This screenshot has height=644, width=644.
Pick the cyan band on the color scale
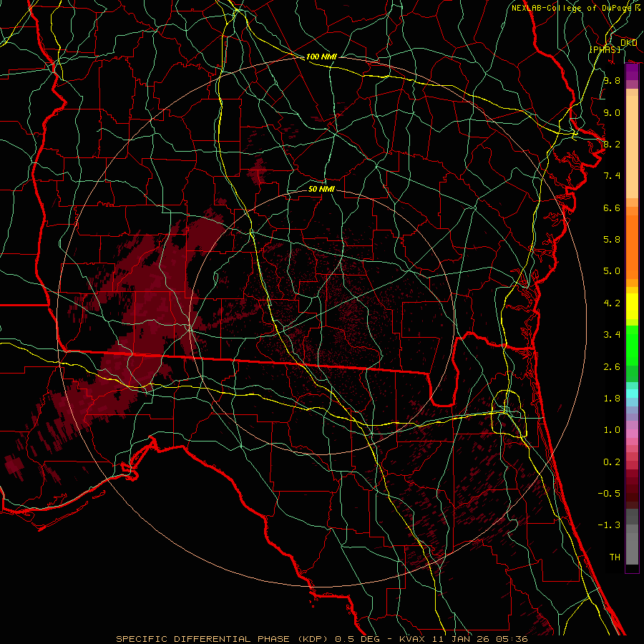coord(632,394)
